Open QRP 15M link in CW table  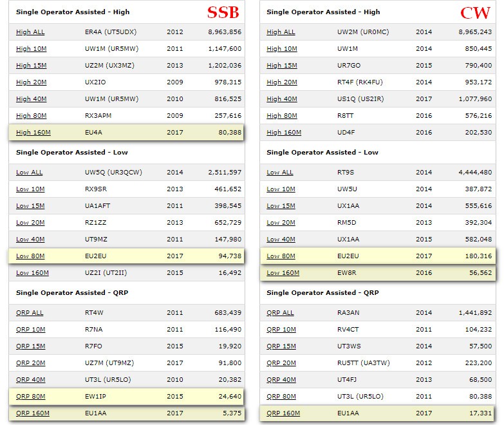point(281,346)
